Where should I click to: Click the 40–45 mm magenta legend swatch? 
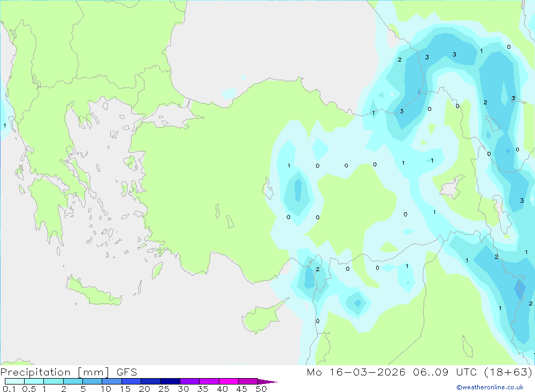pos(228,381)
